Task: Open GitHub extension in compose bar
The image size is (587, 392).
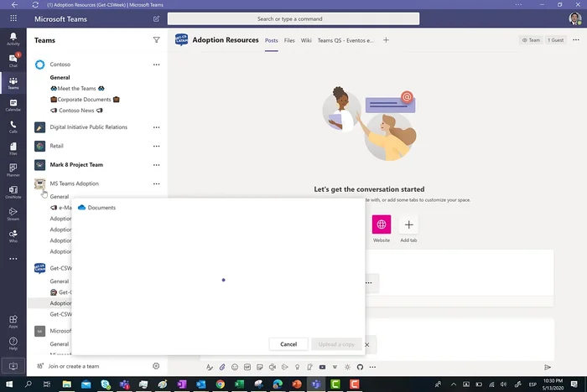Action: [360, 367]
